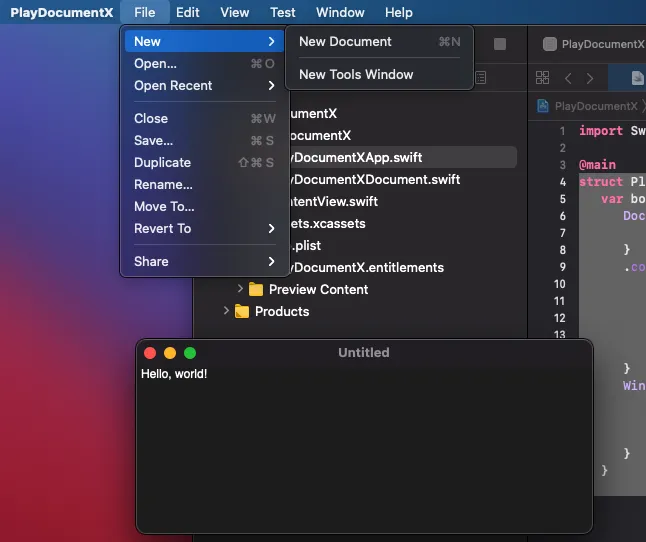
Task: Open the related items grid icon
Action: click(542, 77)
